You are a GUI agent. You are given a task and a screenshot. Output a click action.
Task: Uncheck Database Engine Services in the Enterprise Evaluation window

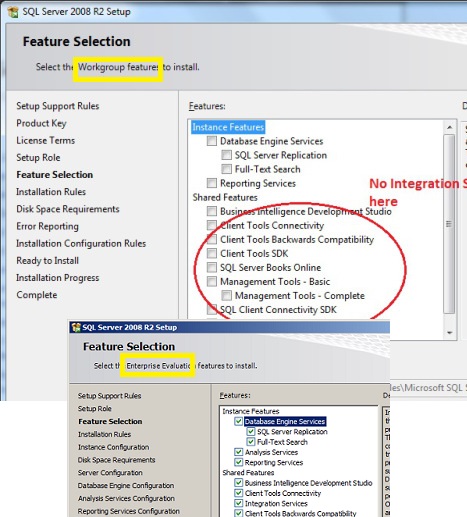pyautogui.click(x=238, y=421)
